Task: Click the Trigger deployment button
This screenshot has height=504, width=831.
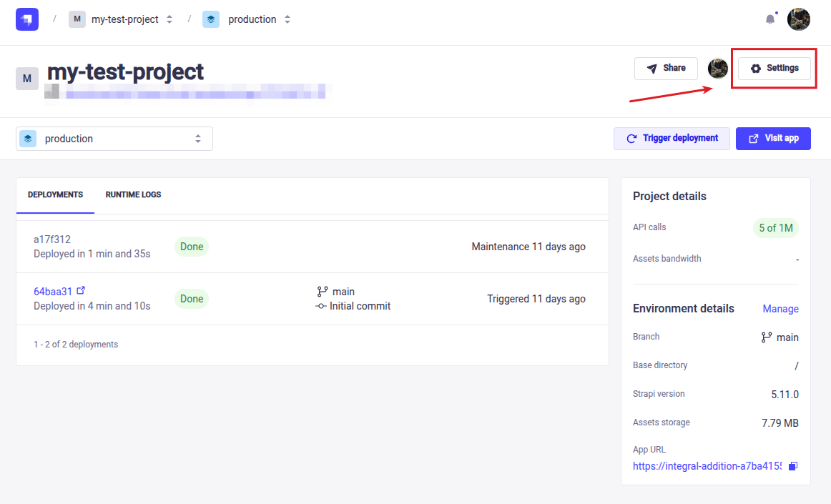Action: pyautogui.click(x=672, y=139)
